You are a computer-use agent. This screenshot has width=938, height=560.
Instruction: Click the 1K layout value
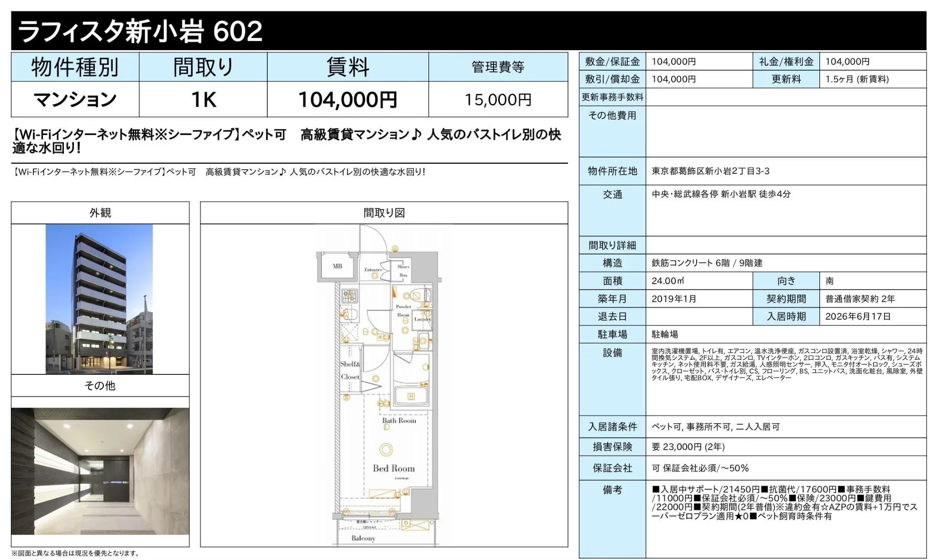tap(203, 99)
